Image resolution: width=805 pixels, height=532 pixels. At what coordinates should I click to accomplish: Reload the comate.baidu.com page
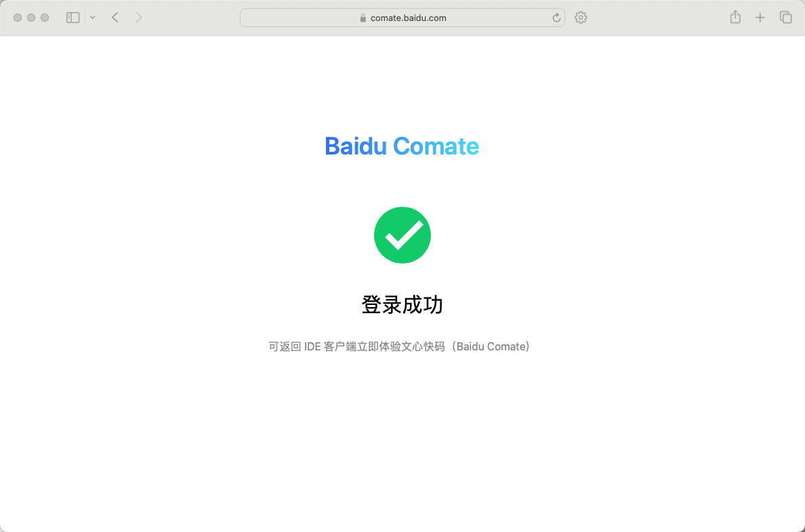pyautogui.click(x=556, y=18)
